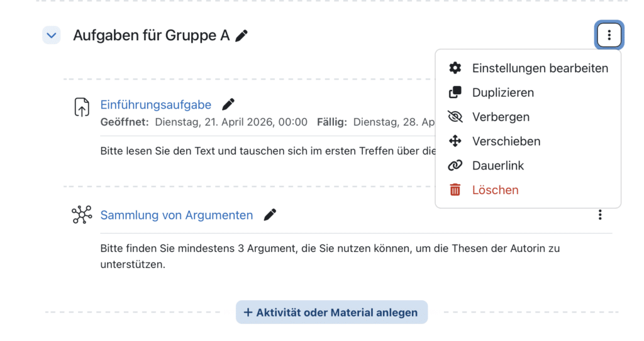Select Verschieben to move the section
The width and height of the screenshot is (644, 341).
tap(506, 141)
